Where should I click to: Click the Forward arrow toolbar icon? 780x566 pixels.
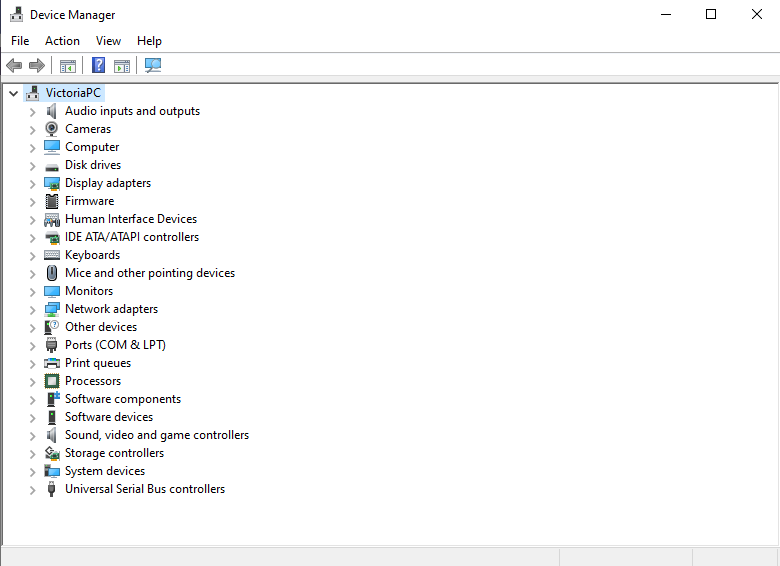click(37, 65)
